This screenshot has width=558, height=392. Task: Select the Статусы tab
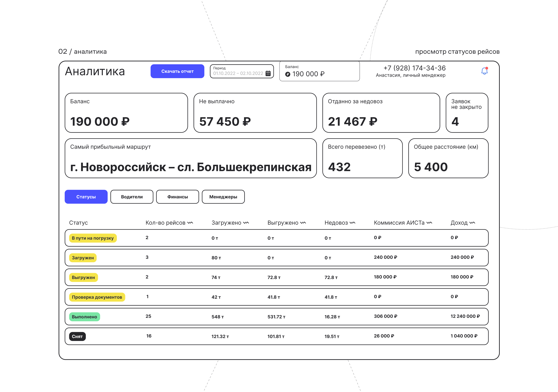86,197
